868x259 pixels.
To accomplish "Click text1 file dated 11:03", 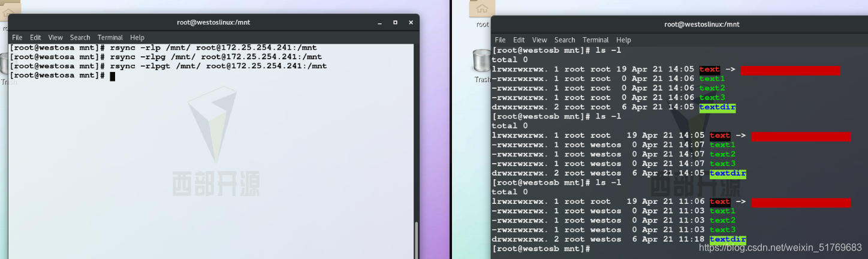I will 722,211.
